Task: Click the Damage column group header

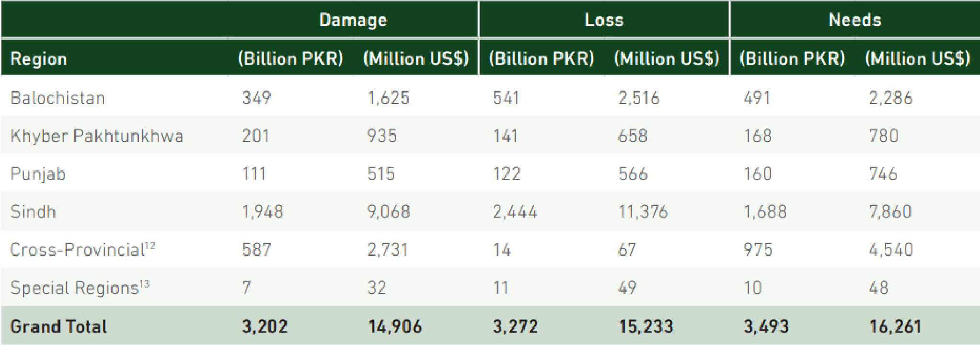Action: pyautogui.click(x=353, y=20)
